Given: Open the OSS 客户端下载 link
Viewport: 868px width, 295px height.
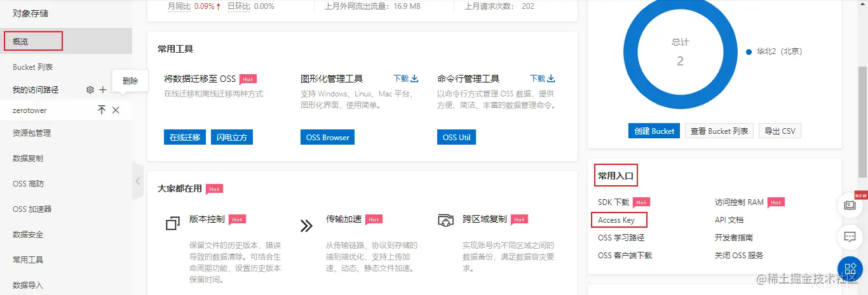Looking at the screenshot, I should [625, 256].
